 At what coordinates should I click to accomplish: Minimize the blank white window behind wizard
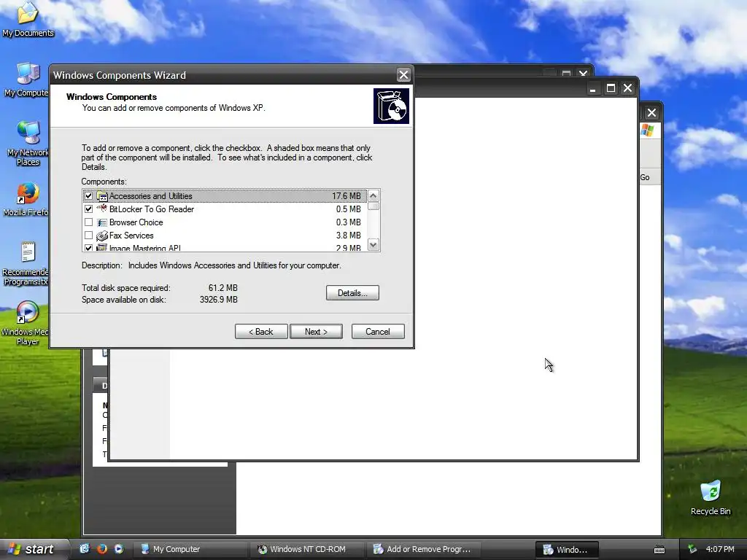[592, 88]
